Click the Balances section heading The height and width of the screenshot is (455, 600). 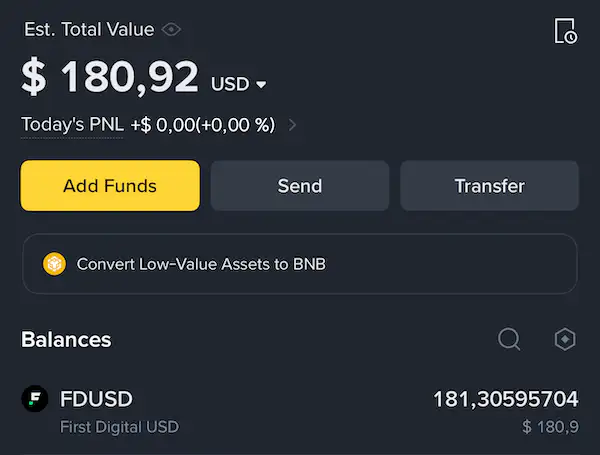[x=66, y=339]
